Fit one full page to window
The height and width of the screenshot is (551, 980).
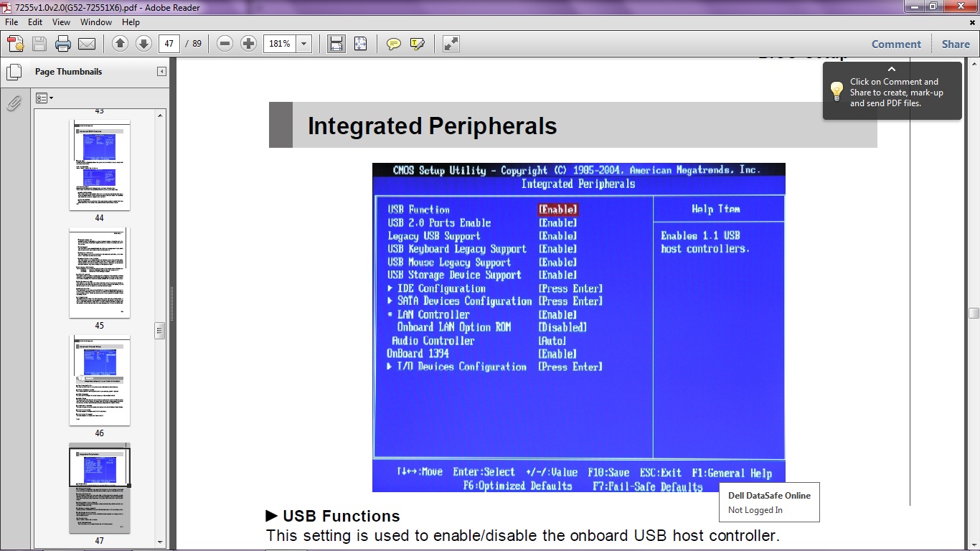pyautogui.click(x=360, y=44)
